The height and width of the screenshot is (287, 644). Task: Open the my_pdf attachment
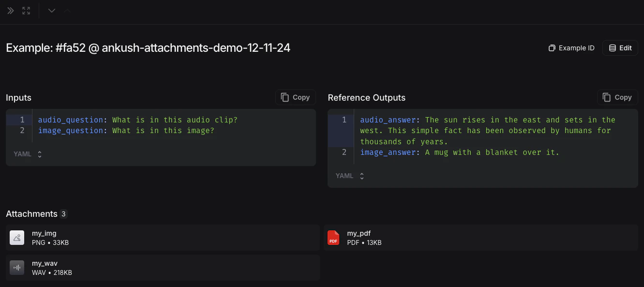point(479,238)
